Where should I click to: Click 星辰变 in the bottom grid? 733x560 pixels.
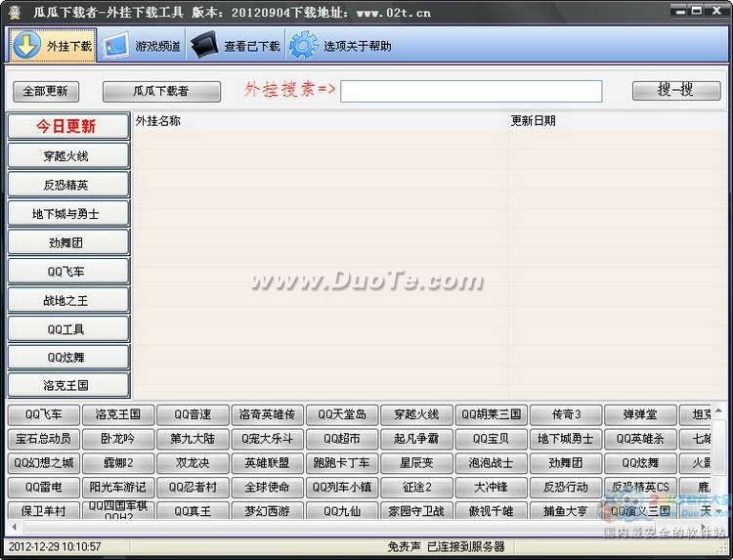tap(416, 463)
